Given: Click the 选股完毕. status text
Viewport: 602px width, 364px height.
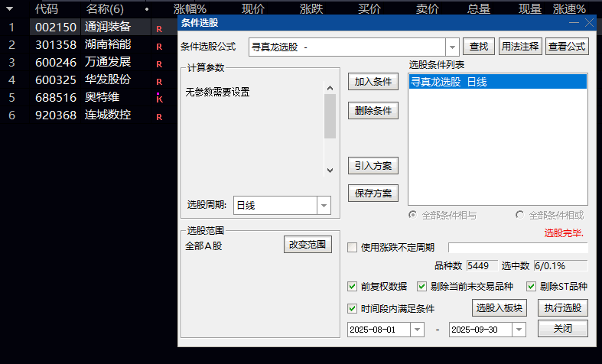Looking at the screenshot, I should [564, 233].
